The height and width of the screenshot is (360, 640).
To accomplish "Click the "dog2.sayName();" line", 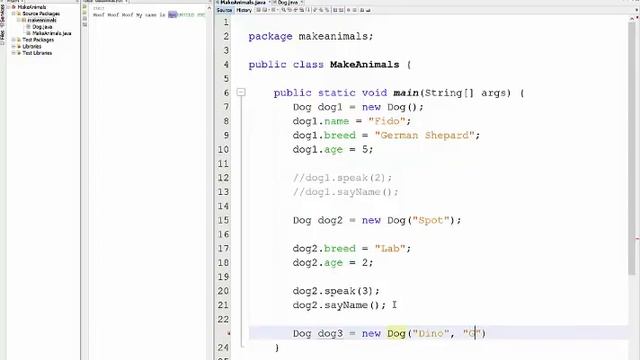I will click(339, 305).
